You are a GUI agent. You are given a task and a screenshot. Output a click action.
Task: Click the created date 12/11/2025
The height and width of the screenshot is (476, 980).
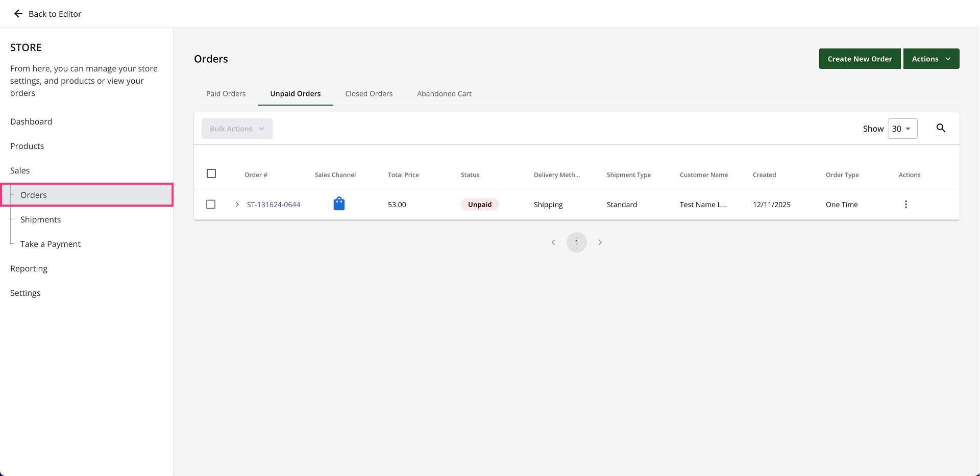pos(772,205)
